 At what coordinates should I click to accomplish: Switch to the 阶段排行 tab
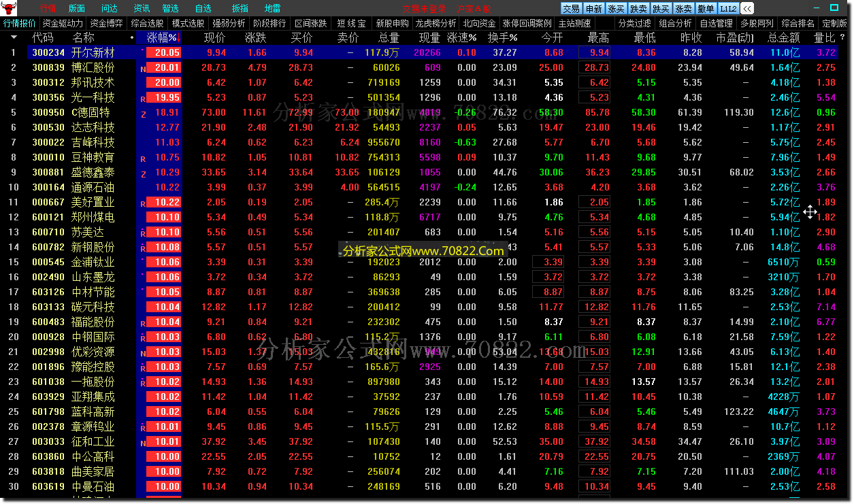270,23
